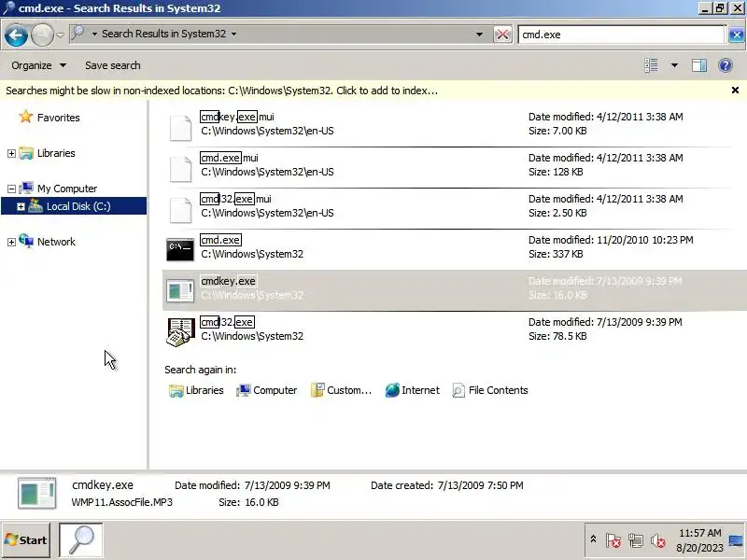Viewport: 747px width, 560px height.
Task: Select the highlighted cmdkey.exe result name
Action: [x=229, y=281]
